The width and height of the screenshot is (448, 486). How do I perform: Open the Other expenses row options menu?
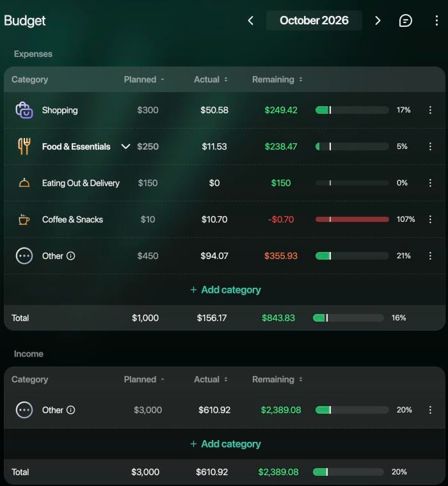[430, 256]
